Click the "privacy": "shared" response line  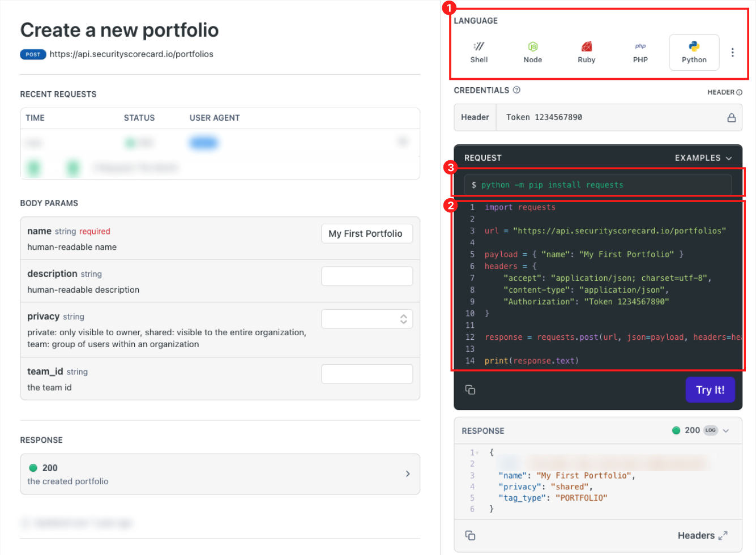point(545,486)
